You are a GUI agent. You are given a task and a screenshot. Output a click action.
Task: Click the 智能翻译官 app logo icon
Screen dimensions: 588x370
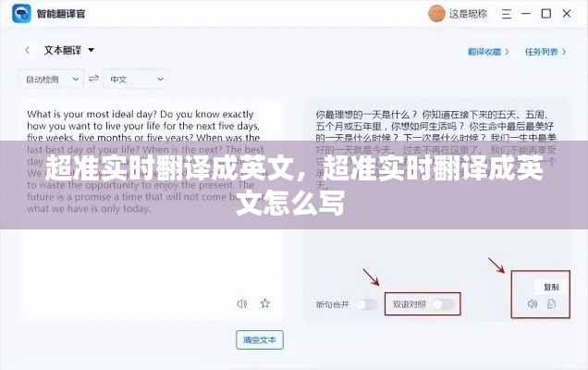[21, 14]
